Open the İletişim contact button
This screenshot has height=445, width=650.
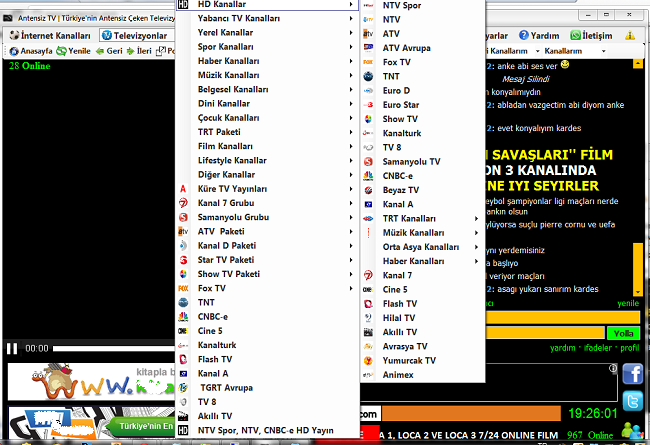[x=591, y=36]
